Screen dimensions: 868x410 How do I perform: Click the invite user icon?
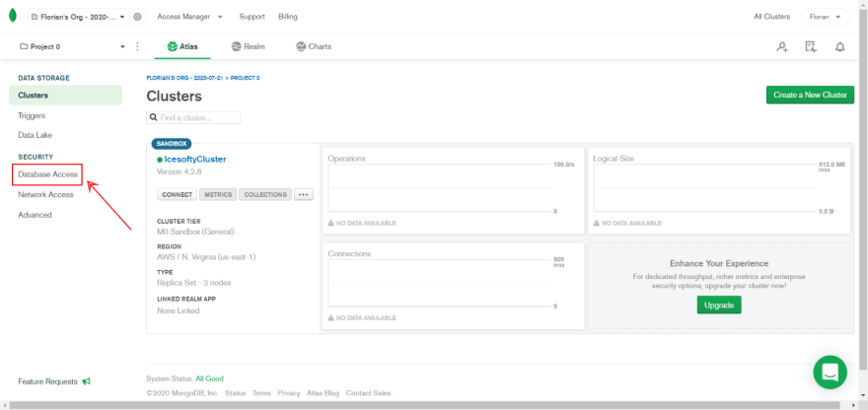[x=781, y=47]
